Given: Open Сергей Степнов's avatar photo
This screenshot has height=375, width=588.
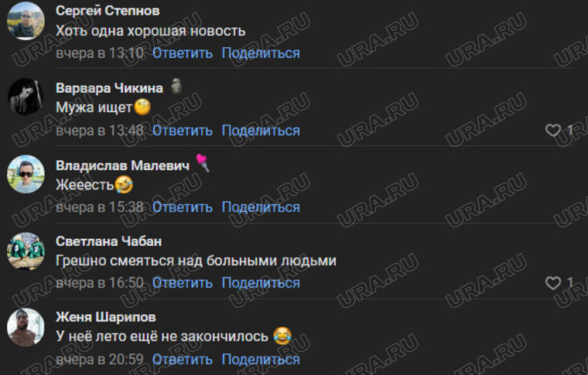Looking at the screenshot, I should tap(26, 21).
